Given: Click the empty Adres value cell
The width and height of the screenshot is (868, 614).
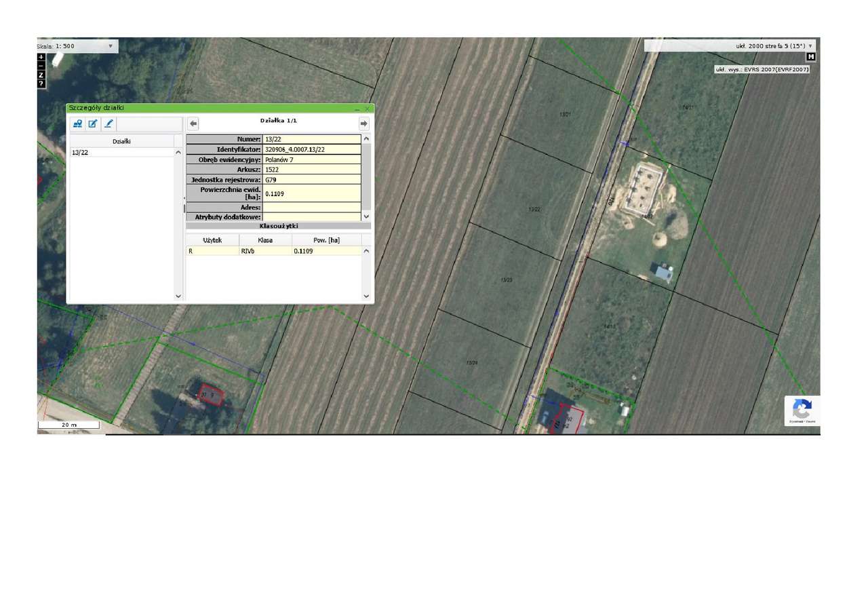Looking at the screenshot, I should [312, 207].
